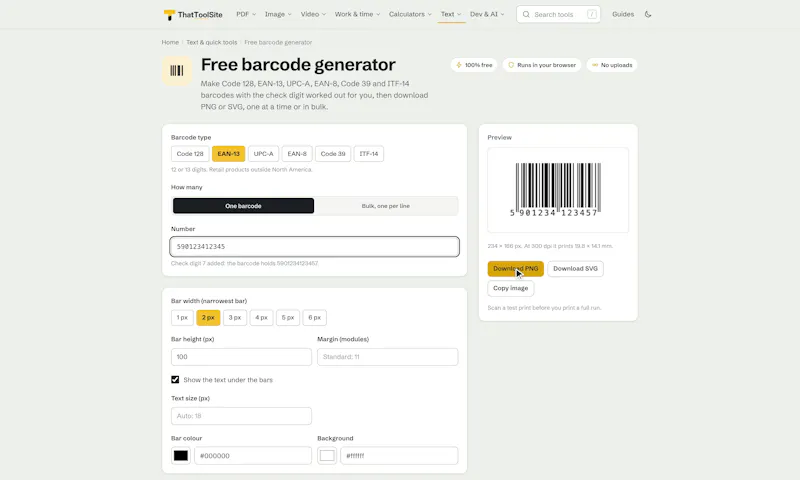
Task: Go to Home breadcrumb
Action: [x=170, y=42]
